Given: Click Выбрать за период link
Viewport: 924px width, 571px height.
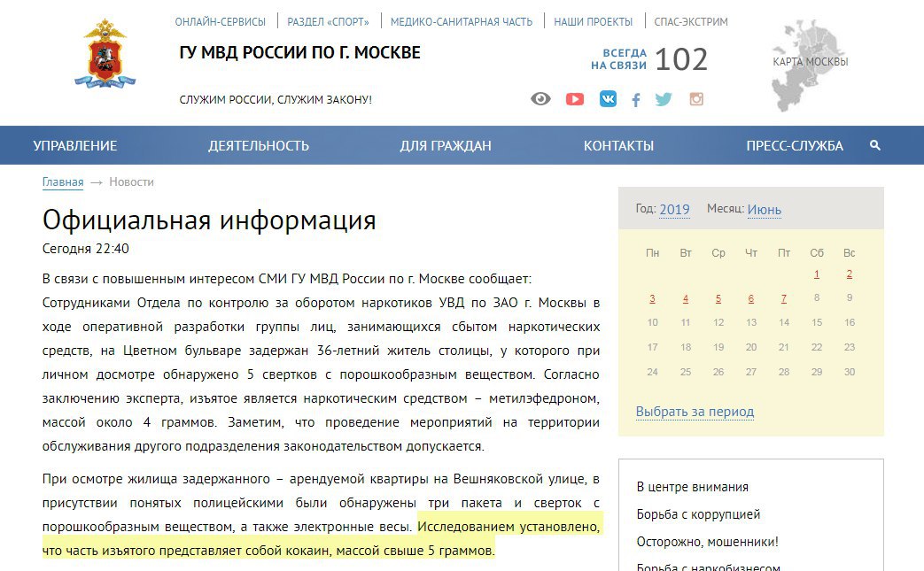Looking at the screenshot, I should click(x=695, y=412).
